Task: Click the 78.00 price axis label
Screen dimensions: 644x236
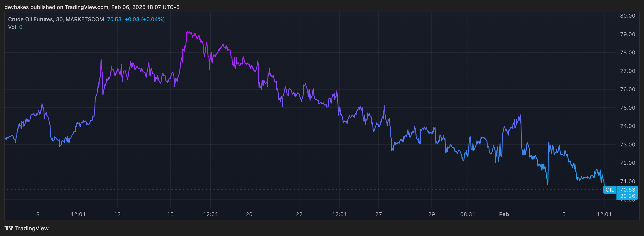Action: pyautogui.click(x=628, y=53)
